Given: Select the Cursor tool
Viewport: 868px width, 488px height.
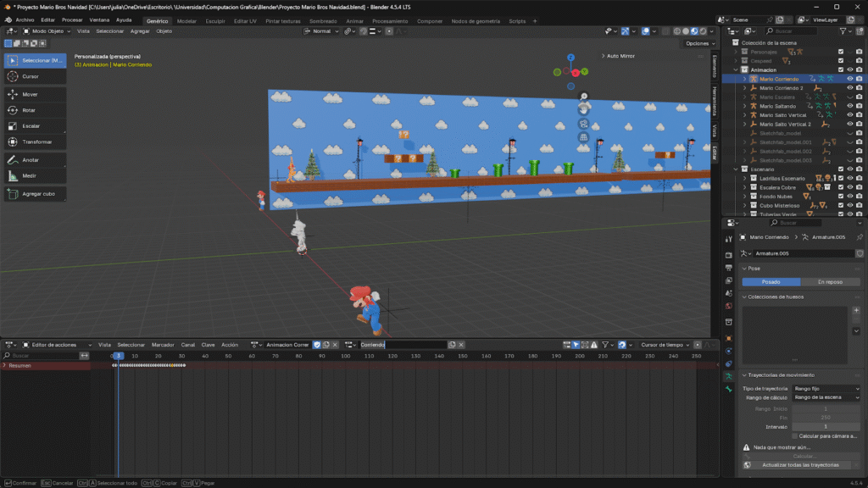Looking at the screenshot, I should (x=34, y=76).
